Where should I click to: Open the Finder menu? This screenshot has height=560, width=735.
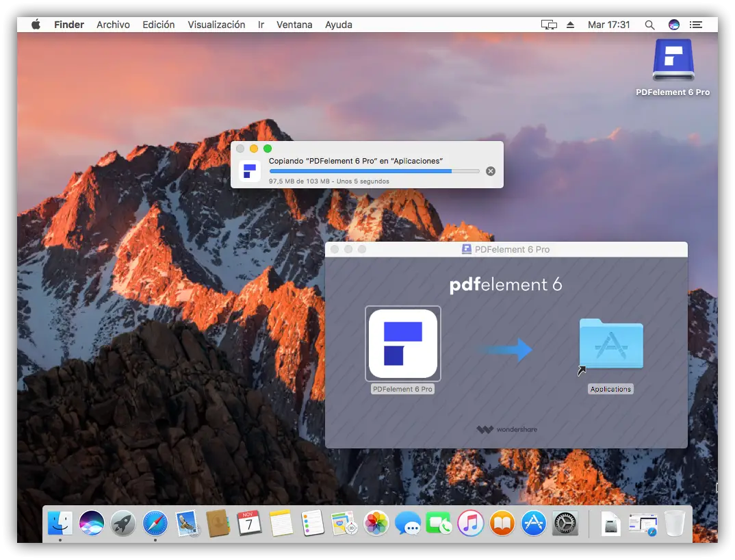tap(69, 25)
